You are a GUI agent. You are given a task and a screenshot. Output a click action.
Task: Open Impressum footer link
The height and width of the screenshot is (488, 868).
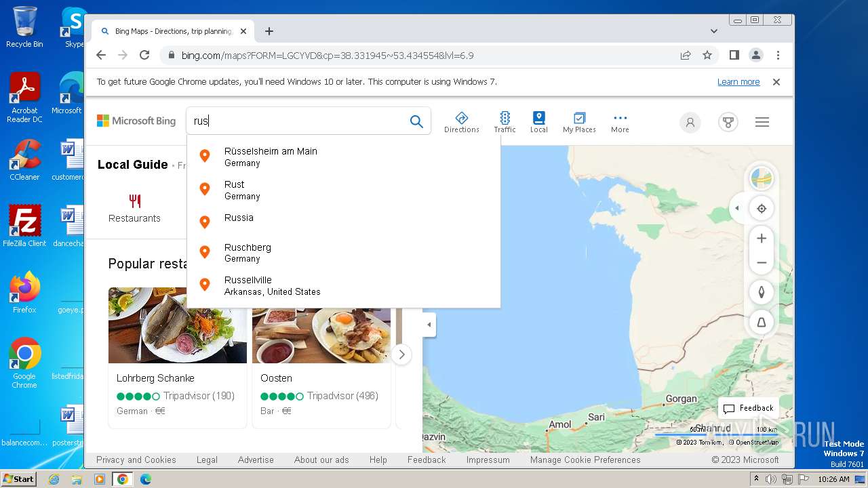(488, 460)
